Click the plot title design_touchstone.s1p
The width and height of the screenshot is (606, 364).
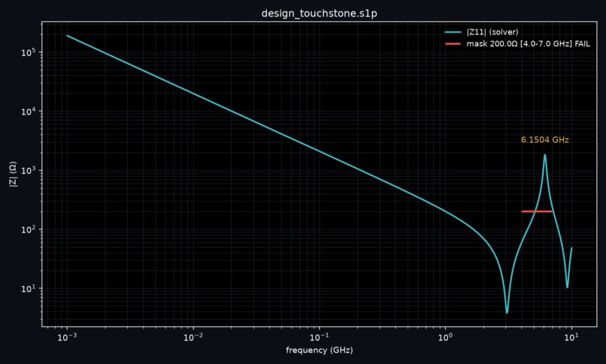pos(320,14)
